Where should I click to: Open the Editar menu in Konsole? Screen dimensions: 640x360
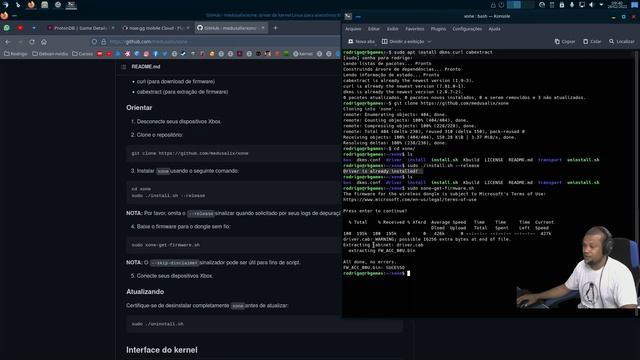[373, 29]
